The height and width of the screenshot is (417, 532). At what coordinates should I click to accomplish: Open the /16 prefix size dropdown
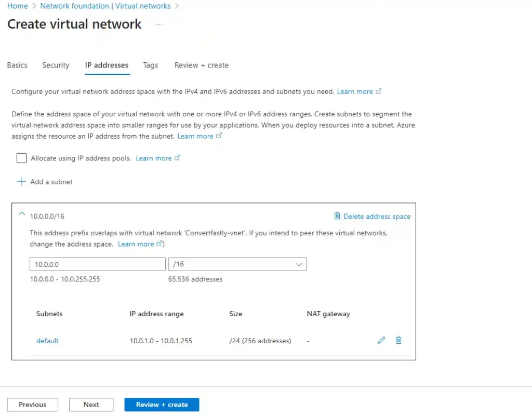point(237,264)
